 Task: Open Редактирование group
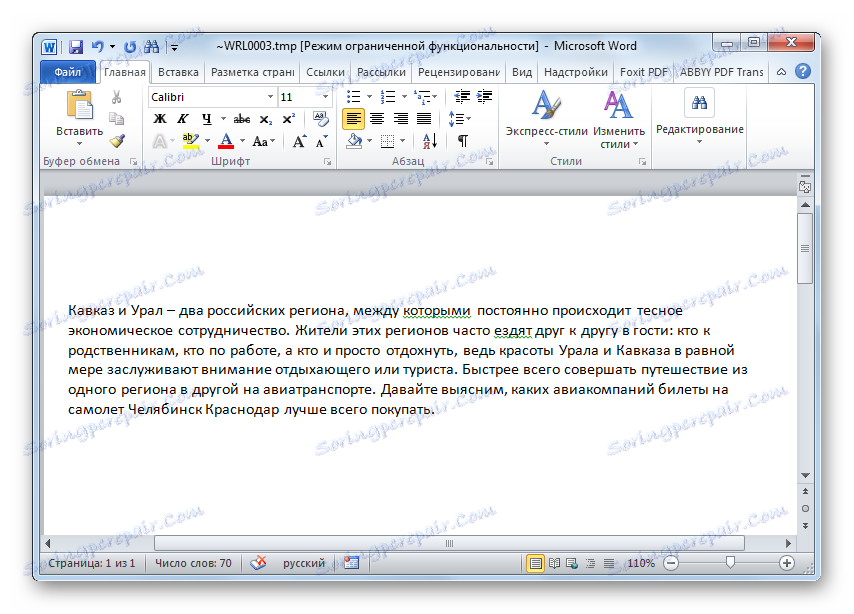pos(699,117)
